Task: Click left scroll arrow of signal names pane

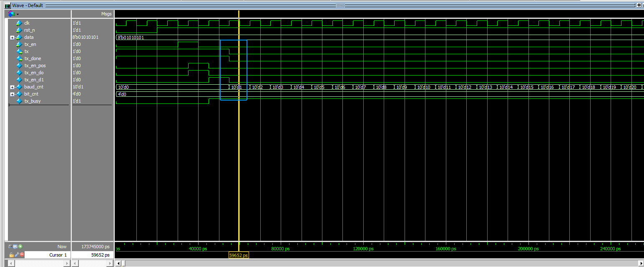Action: pos(11,263)
